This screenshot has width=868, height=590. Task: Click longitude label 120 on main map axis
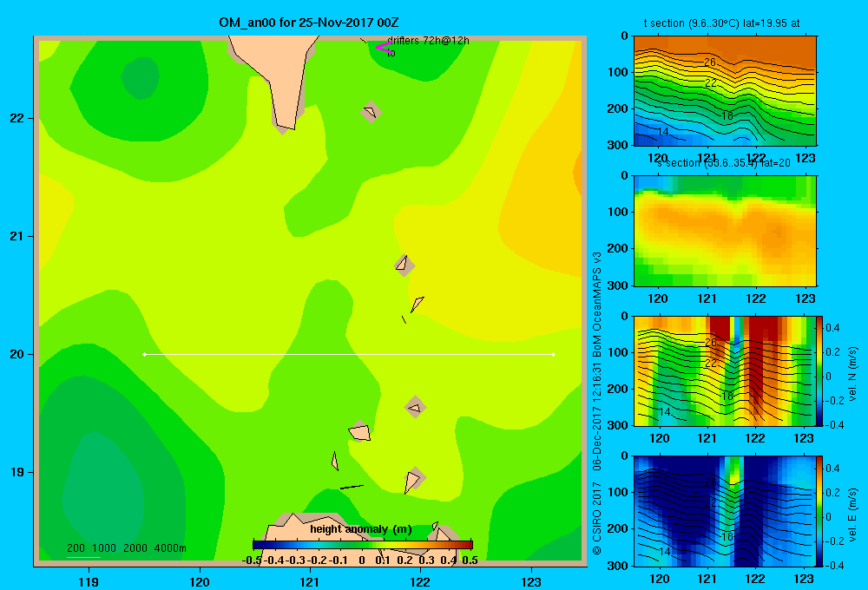tap(200, 581)
